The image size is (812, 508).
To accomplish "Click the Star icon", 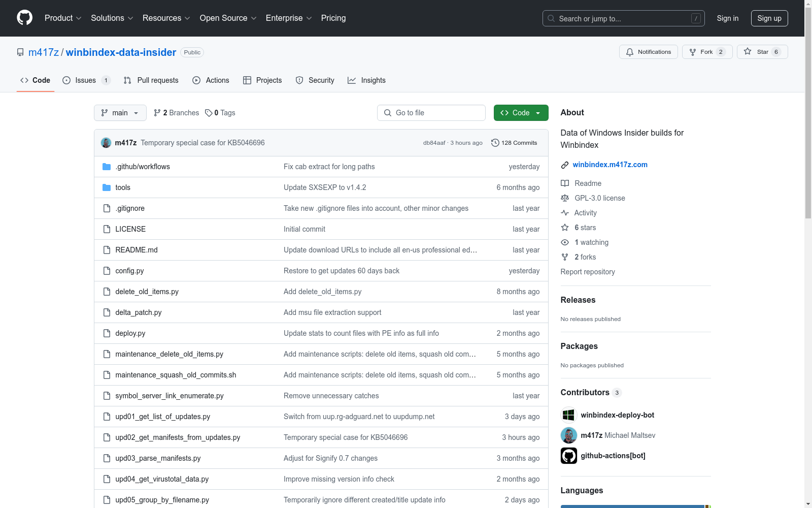I will (748, 52).
